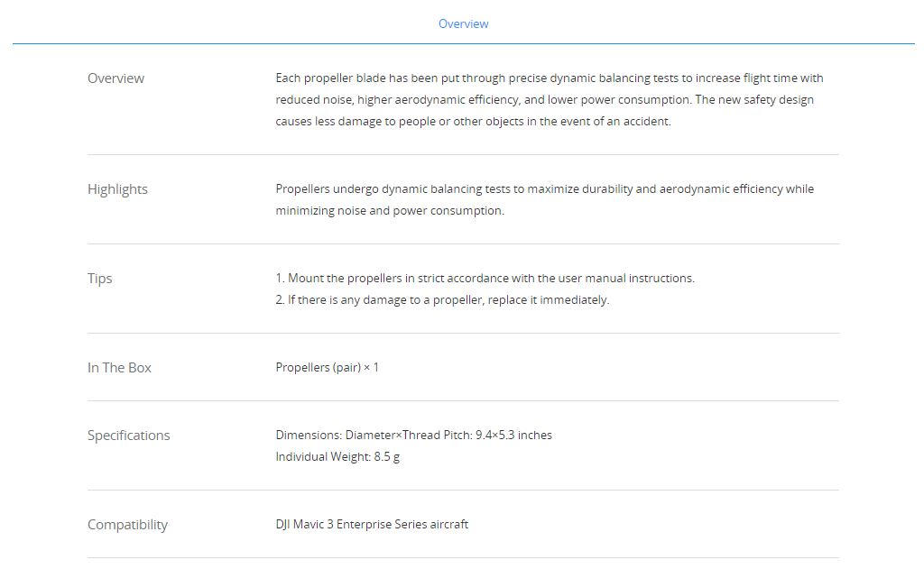Click the overview paragraph about balancing tests

pos(550,99)
